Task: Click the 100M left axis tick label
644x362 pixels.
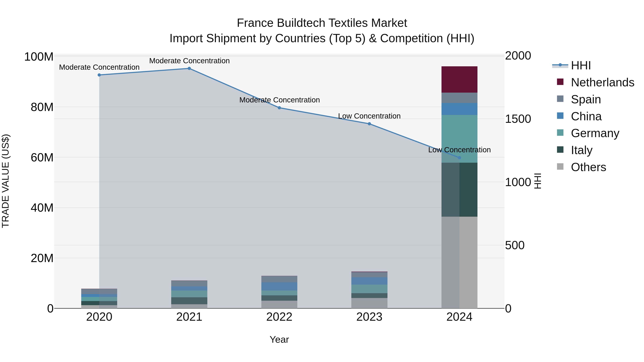Action: 39,57
